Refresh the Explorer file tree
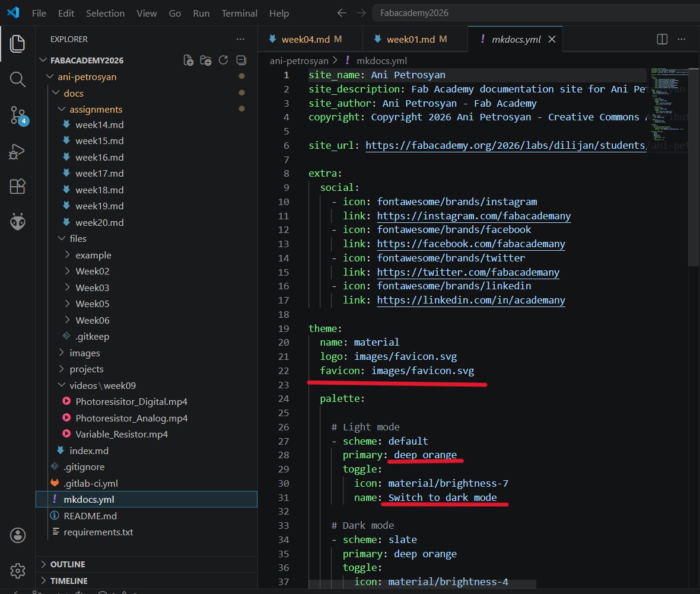Viewport: 700px width, 594px height. coord(224,60)
